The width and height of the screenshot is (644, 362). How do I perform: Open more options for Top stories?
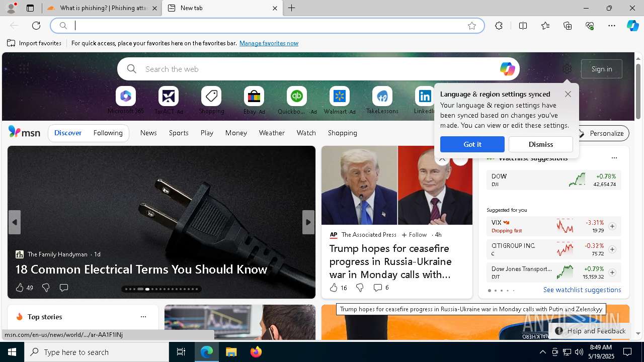(143, 317)
